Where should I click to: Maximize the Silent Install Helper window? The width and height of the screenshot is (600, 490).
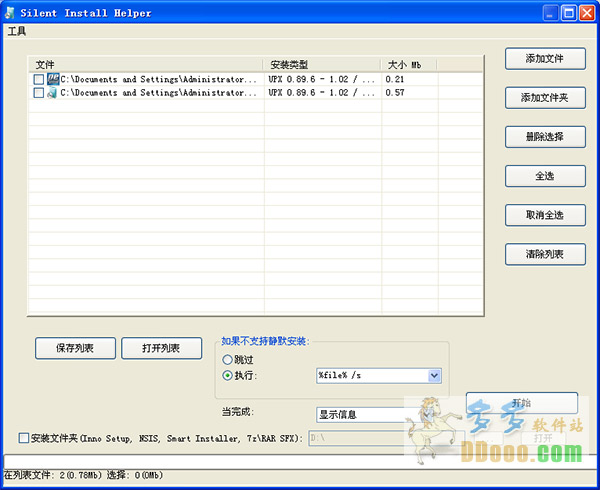coord(569,13)
